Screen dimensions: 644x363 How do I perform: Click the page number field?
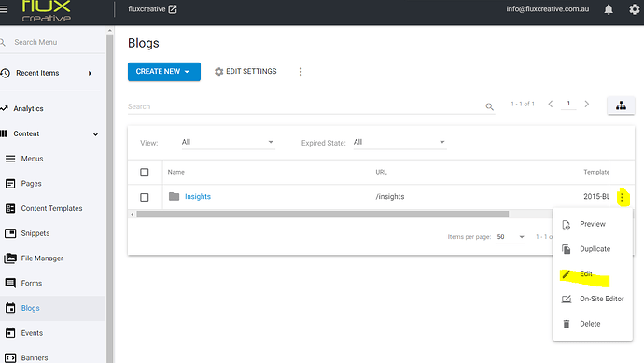(x=568, y=104)
